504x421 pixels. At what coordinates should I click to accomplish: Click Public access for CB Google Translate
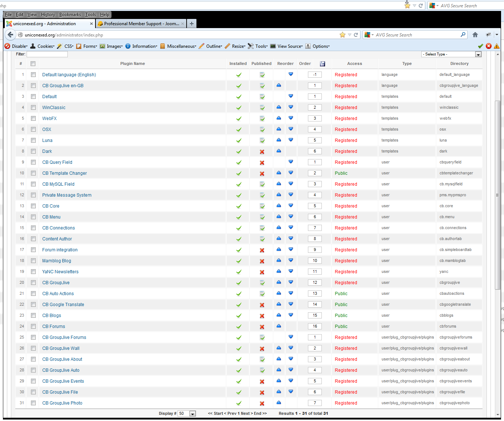click(x=341, y=305)
